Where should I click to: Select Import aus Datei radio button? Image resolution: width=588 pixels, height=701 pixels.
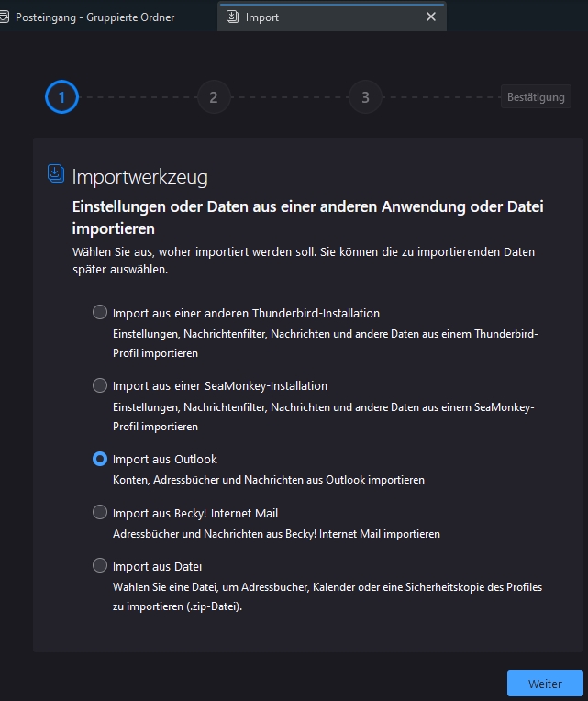(x=100, y=566)
